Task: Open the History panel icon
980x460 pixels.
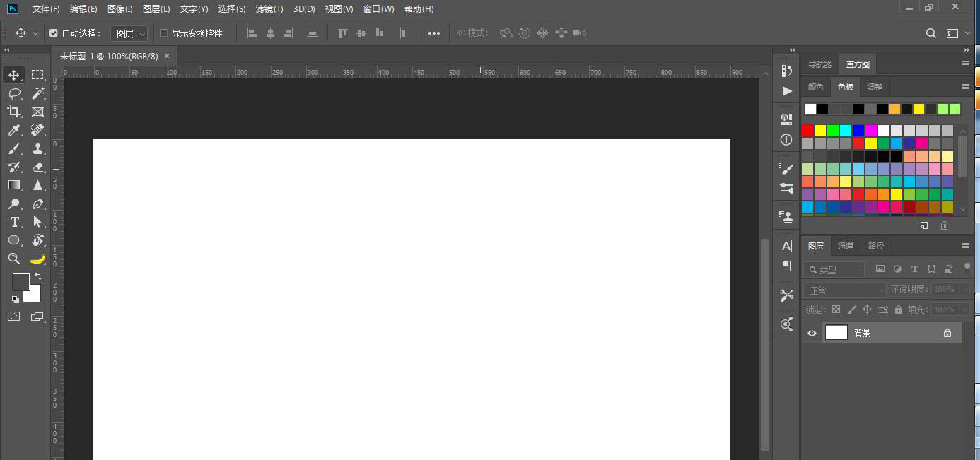Action: click(x=786, y=71)
